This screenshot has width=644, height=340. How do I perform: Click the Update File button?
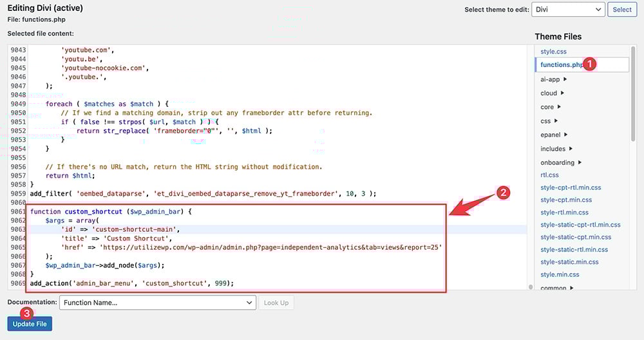[x=30, y=324]
